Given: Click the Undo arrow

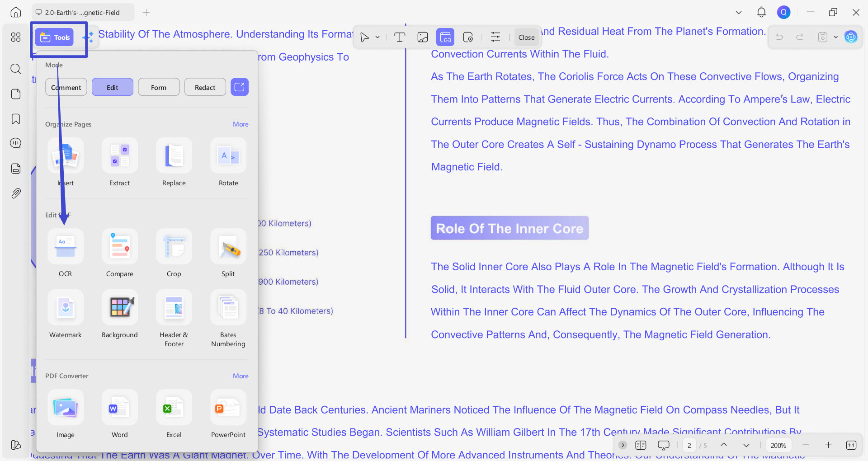Looking at the screenshot, I should (779, 37).
